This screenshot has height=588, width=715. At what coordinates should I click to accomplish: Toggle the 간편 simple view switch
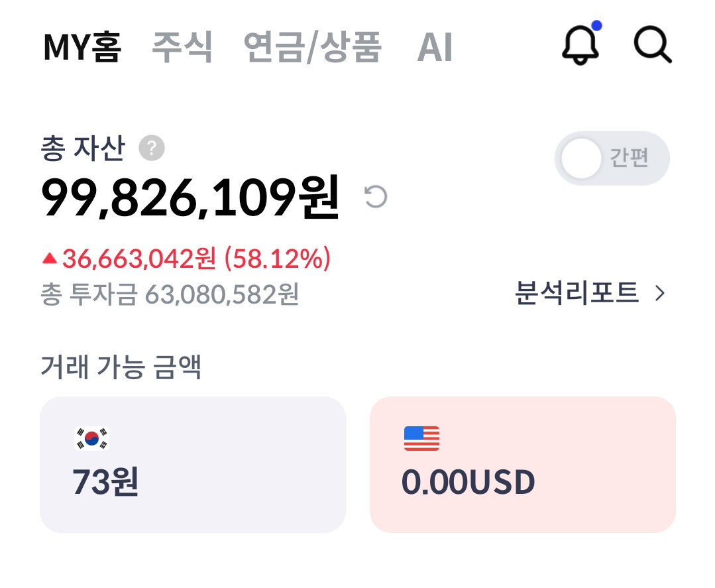pos(612,158)
